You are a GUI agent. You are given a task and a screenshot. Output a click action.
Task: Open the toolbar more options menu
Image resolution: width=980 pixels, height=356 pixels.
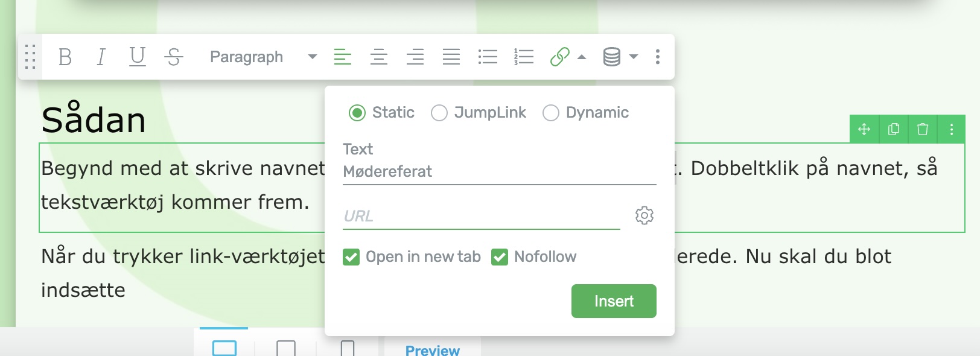pos(658,57)
